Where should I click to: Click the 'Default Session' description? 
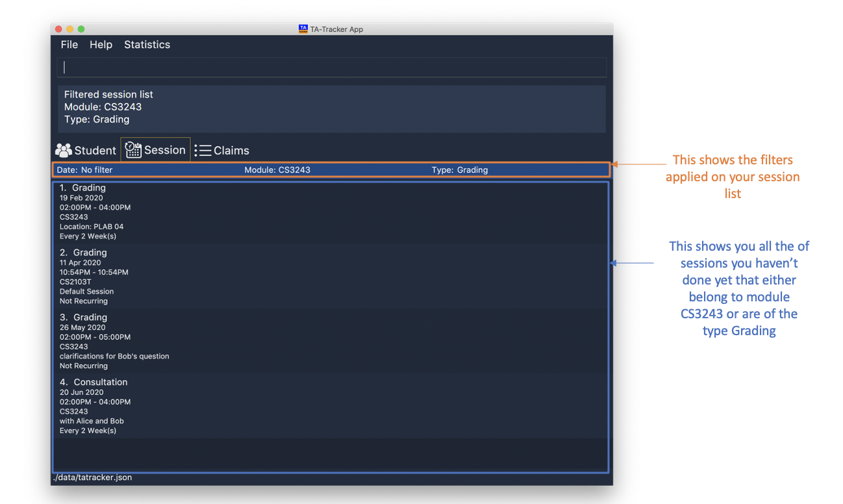[x=86, y=292]
